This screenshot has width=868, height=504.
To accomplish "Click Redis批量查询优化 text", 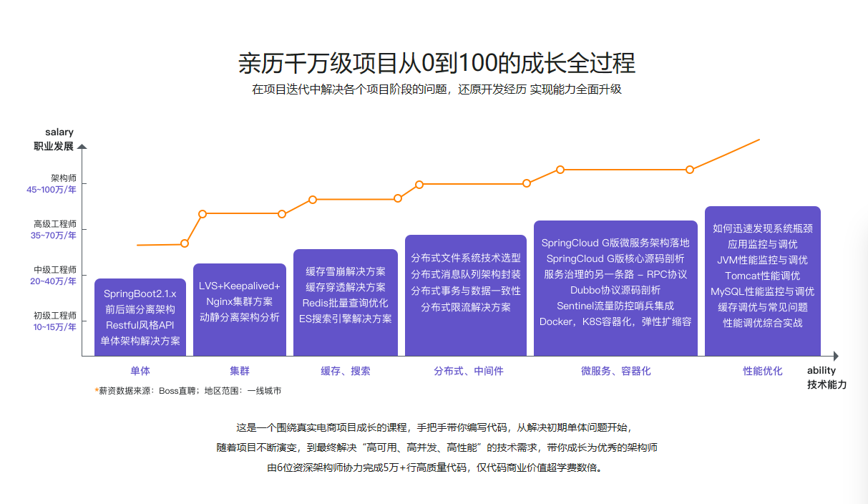I will coord(346,303).
